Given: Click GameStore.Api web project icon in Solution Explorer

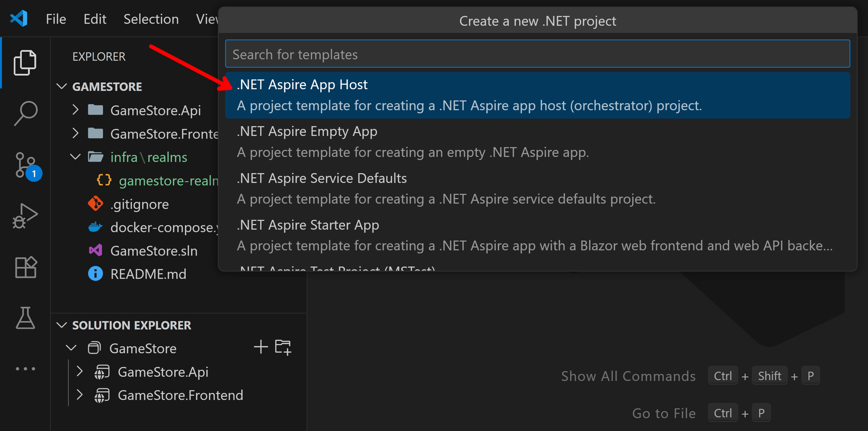Looking at the screenshot, I should 102,372.
